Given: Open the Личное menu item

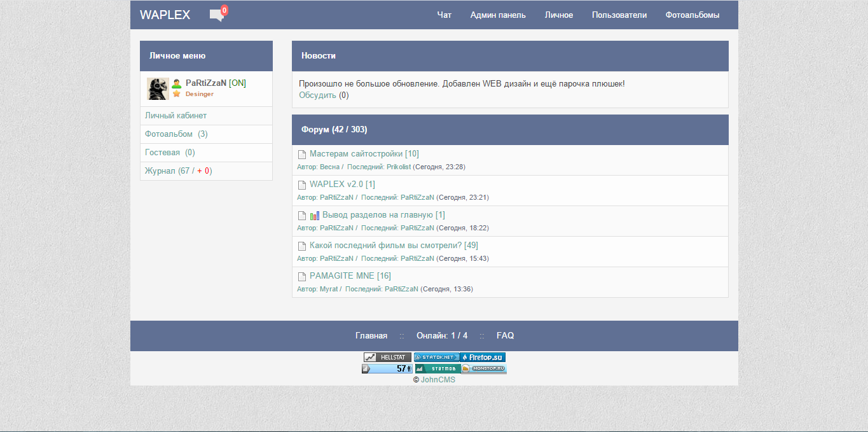Looking at the screenshot, I should (559, 15).
